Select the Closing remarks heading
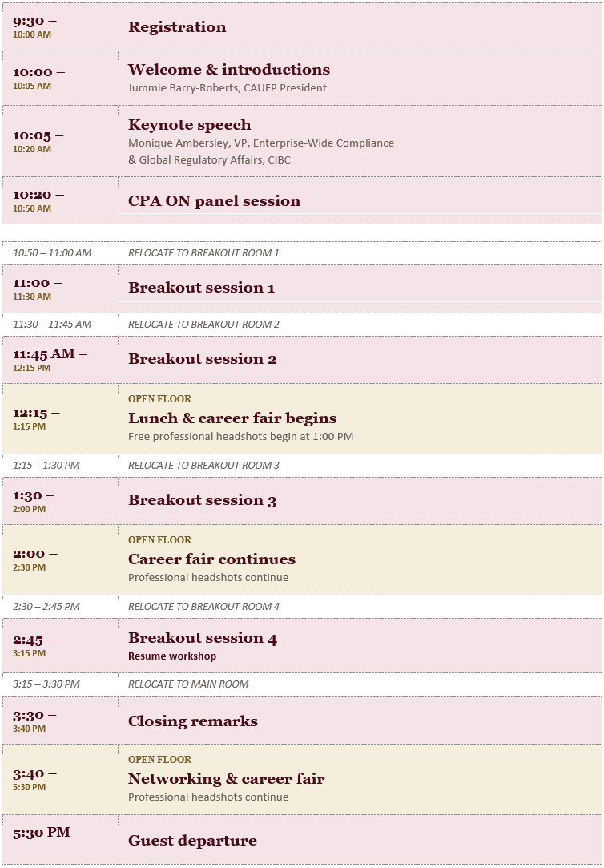The image size is (604, 868). point(193,721)
